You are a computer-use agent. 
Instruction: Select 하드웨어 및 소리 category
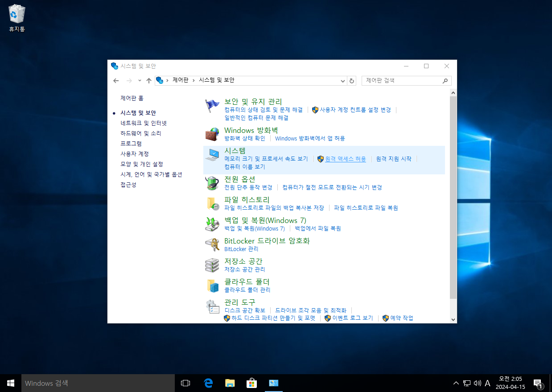141,133
